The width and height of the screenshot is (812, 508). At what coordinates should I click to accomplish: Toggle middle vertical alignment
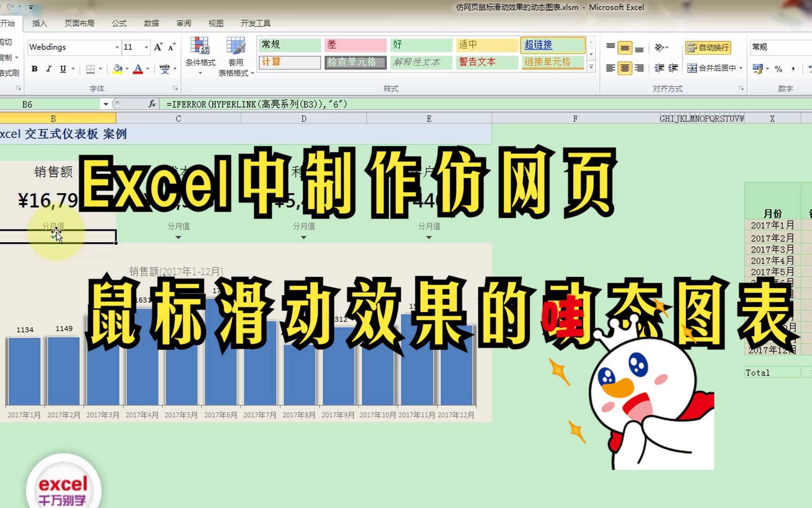pyautogui.click(x=625, y=47)
